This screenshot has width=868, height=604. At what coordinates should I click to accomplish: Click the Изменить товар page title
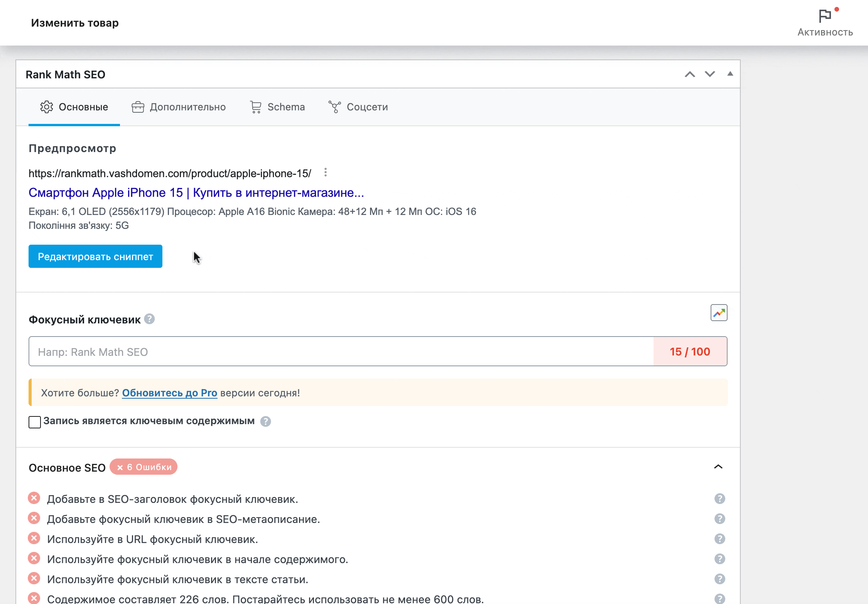(x=75, y=23)
